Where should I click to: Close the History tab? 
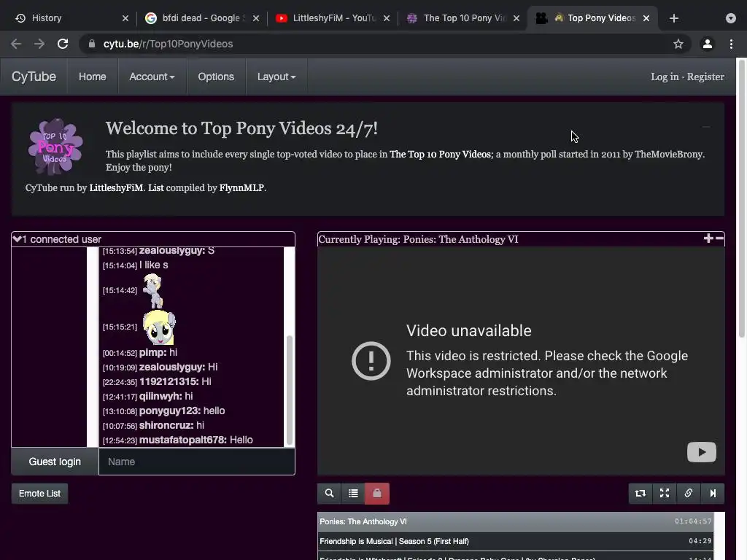click(x=125, y=18)
